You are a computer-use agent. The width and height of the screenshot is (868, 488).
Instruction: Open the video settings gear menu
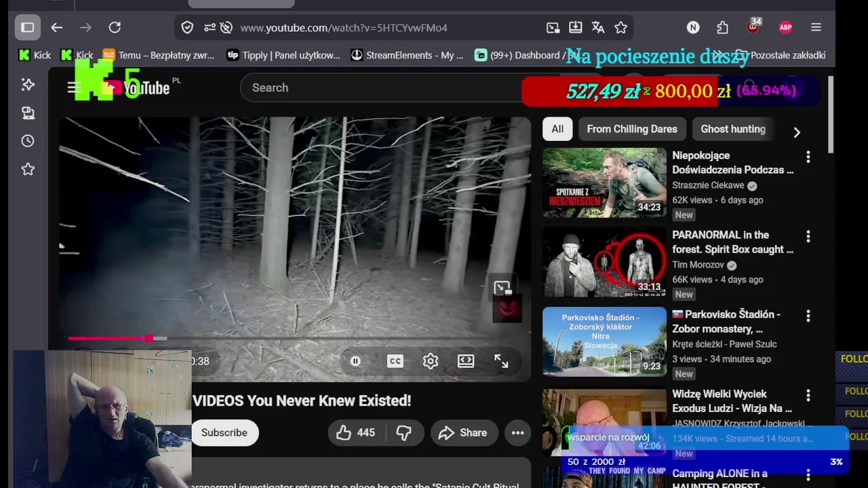pyautogui.click(x=431, y=361)
